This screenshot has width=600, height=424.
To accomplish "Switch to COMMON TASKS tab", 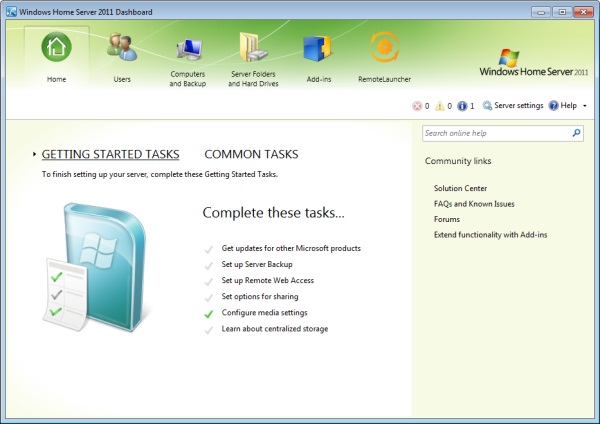I will coord(251,154).
